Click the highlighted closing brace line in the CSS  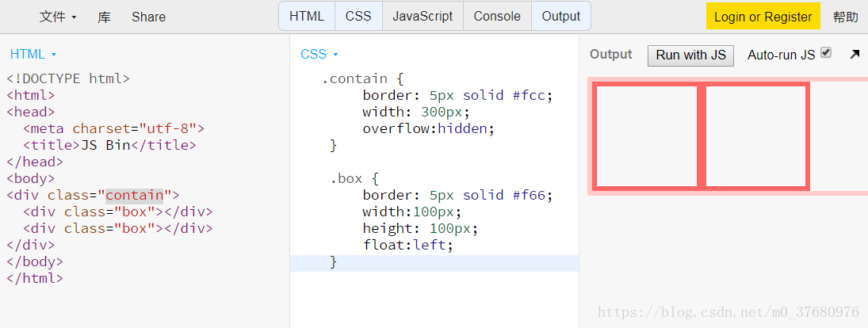tap(434, 263)
